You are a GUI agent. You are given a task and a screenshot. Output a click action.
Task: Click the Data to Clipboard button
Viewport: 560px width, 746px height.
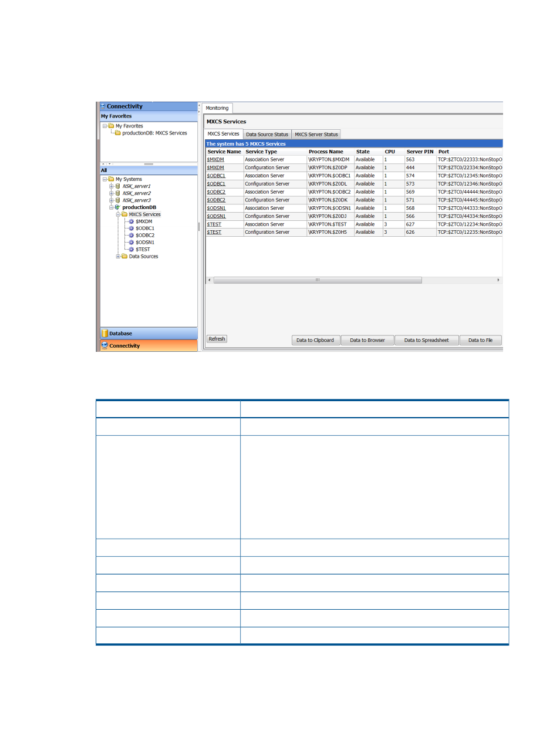[315, 340]
